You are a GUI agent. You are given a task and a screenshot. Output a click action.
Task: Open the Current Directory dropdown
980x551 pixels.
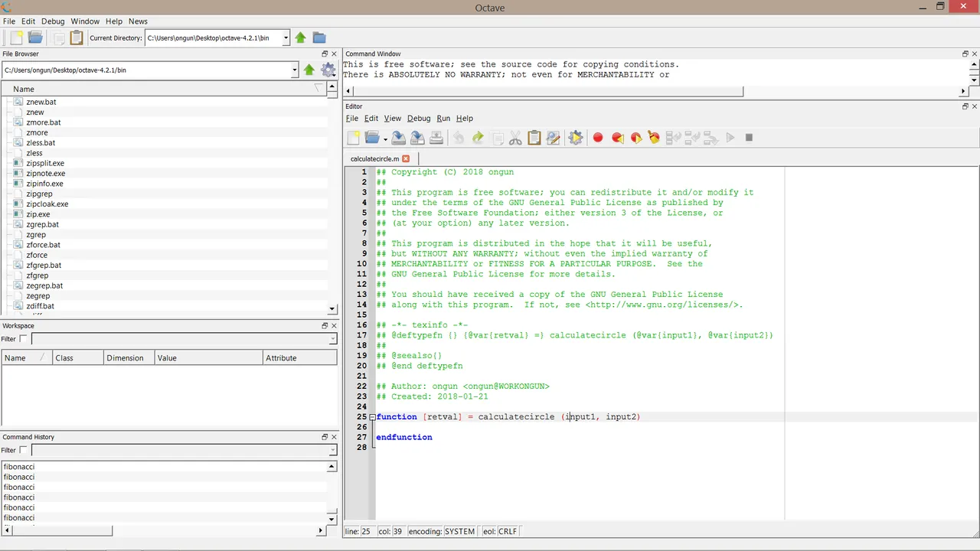286,37
